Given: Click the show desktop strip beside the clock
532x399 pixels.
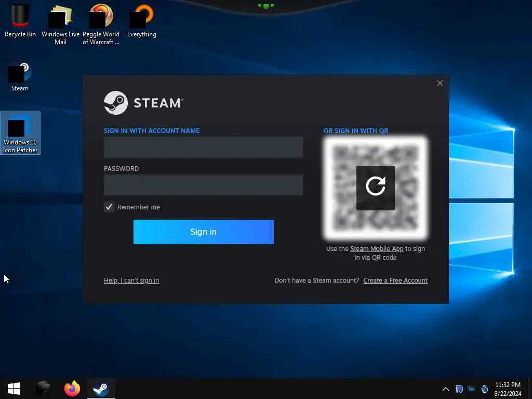Looking at the screenshot, I should point(530,389).
